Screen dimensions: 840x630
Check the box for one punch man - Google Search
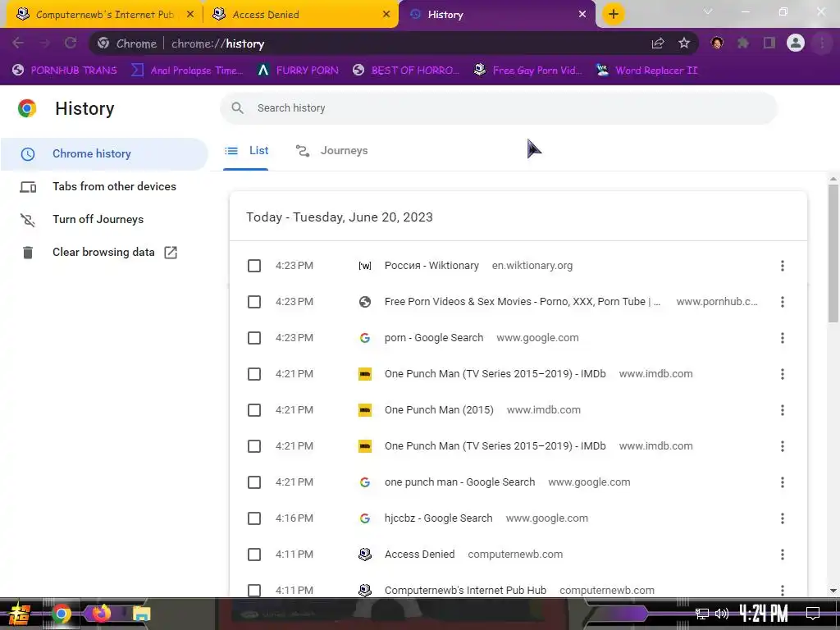pos(254,482)
